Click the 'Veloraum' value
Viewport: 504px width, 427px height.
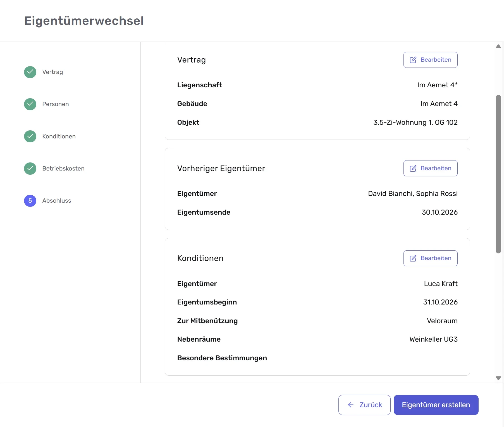[442, 321]
